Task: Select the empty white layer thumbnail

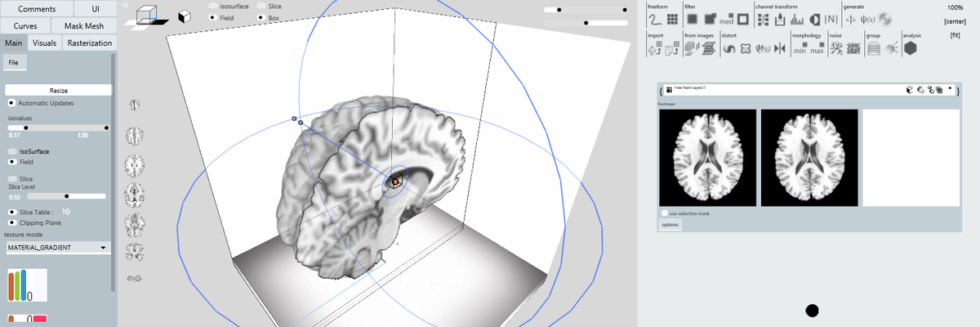Action: (x=911, y=157)
